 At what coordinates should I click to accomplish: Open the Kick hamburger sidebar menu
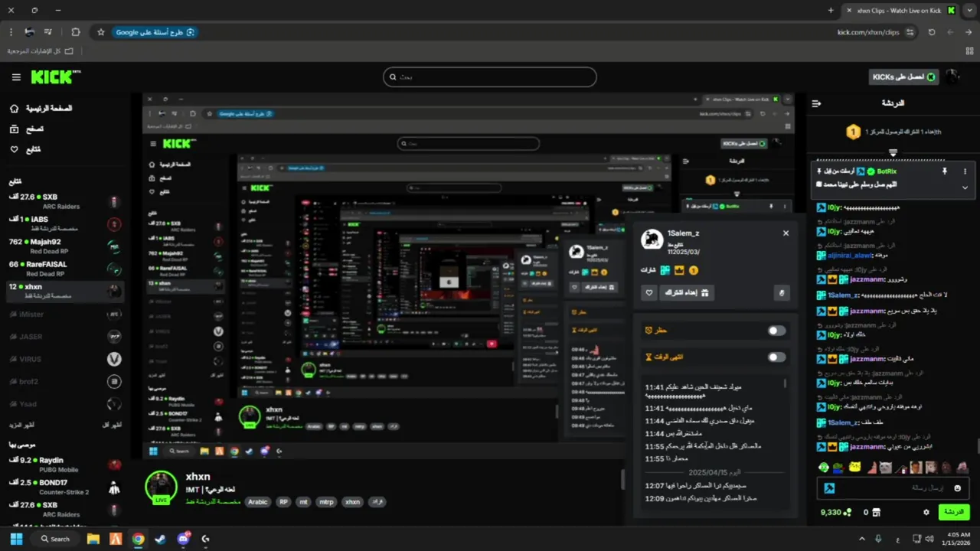(16, 77)
